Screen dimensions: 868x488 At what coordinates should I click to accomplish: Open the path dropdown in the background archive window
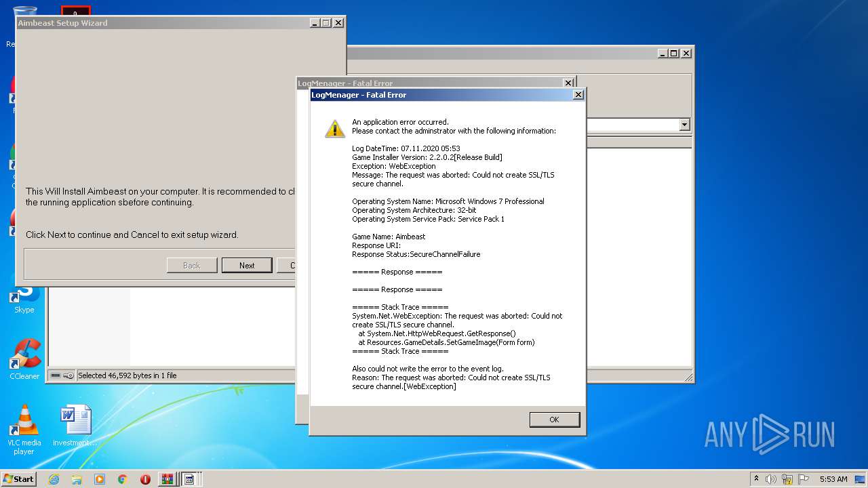pos(684,125)
